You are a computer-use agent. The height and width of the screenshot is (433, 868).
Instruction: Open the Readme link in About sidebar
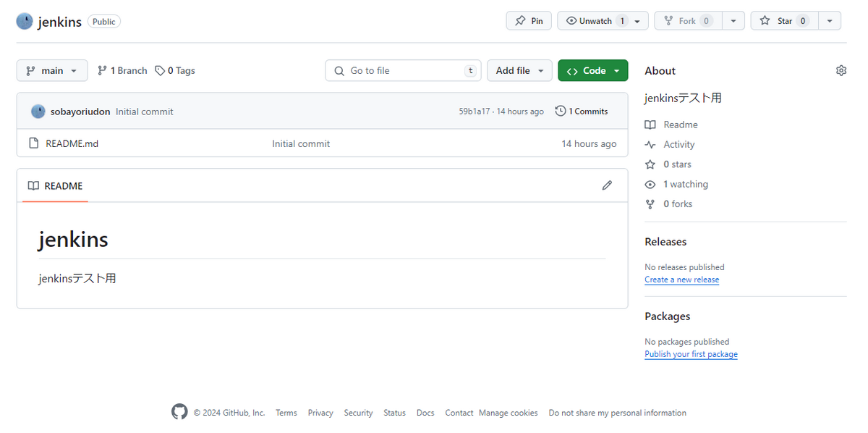click(671, 125)
